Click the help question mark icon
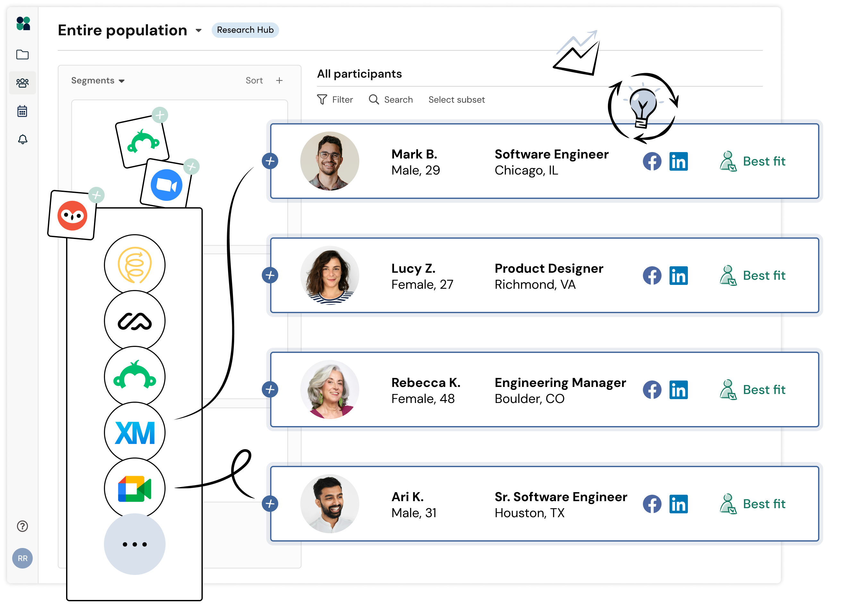863x616 pixels. pos(22,526)
